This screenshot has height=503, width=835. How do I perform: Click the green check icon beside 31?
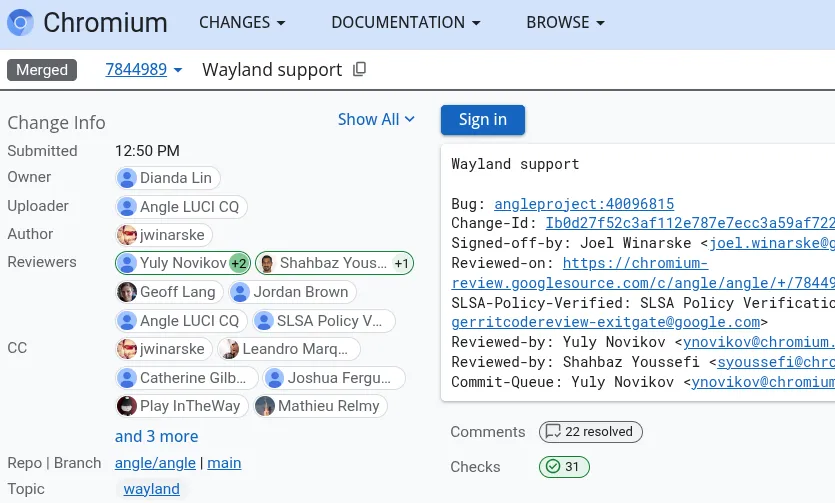click(553, 467)
